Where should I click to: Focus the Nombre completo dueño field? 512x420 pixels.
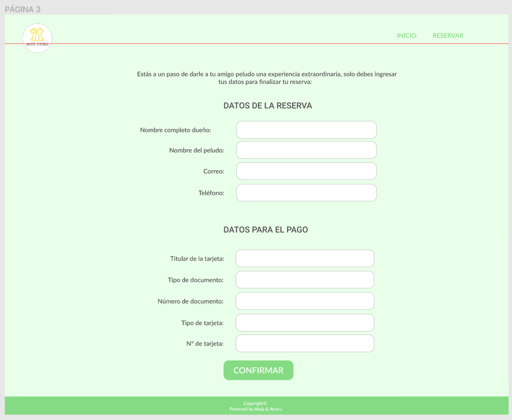[306, 130]
